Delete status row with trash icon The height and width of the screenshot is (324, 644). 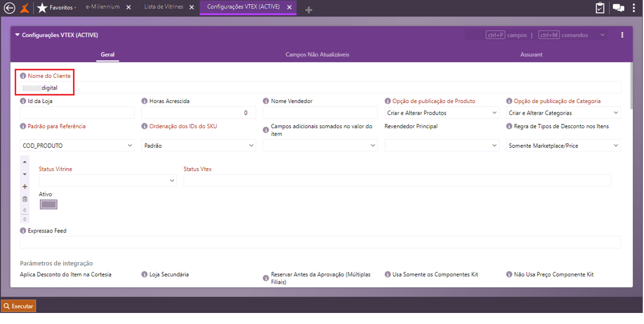click(25, 199)
